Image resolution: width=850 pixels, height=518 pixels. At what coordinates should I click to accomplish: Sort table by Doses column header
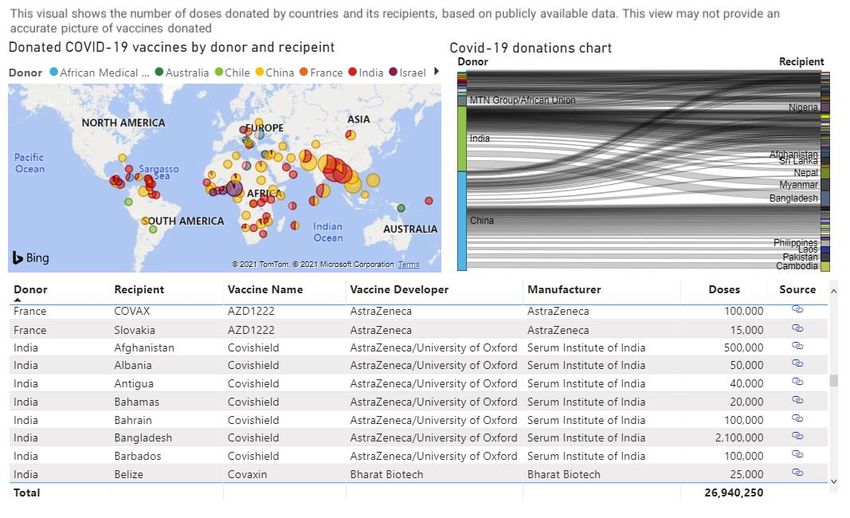pos(724,289)
